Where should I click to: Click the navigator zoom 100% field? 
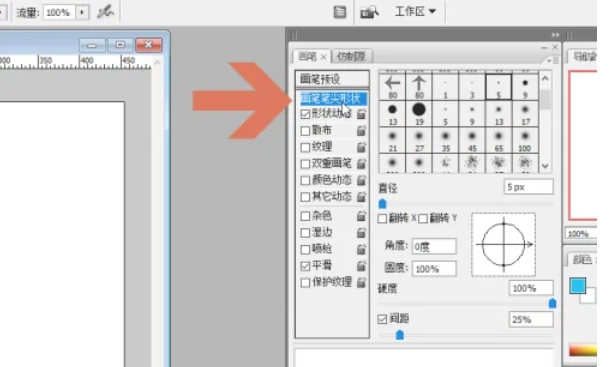click(x=580, y=234)
